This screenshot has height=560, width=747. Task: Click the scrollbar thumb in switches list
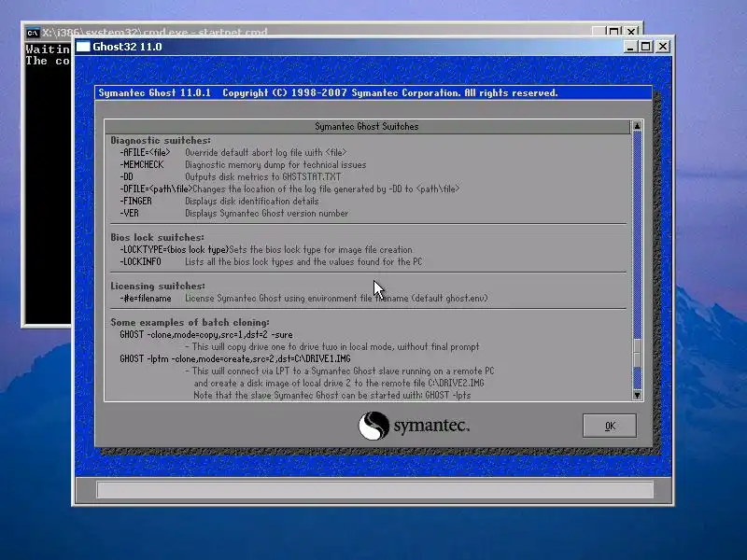click(637, 353)
